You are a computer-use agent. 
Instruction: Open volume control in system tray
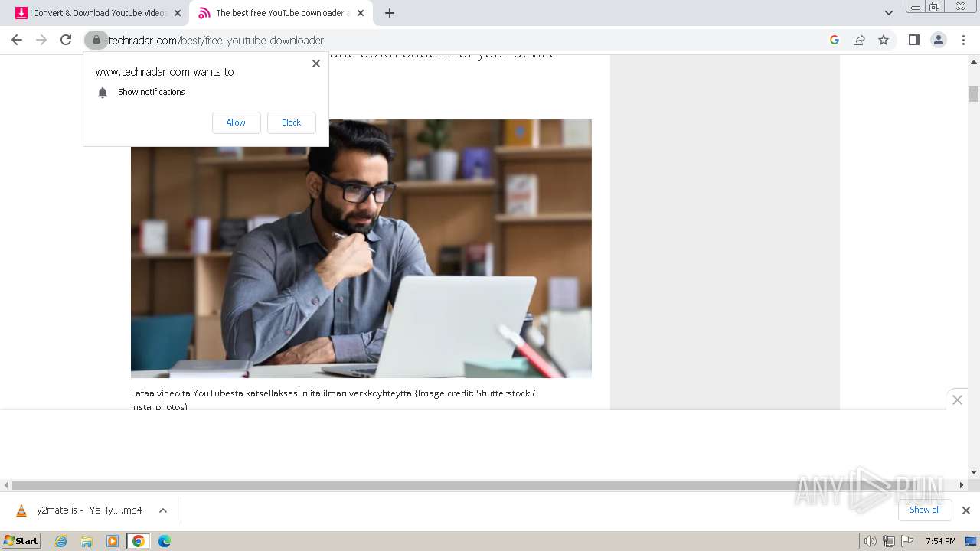tap(870, 541)
